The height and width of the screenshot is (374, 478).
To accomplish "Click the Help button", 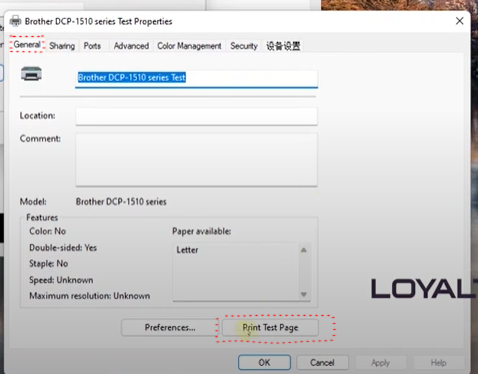I will (x=438, y=363).
